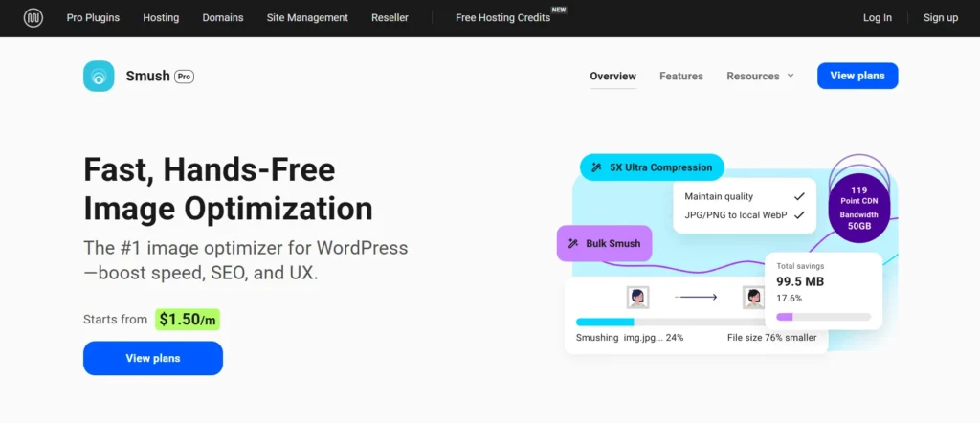Click the Fast, Hands-Free Image Optimization heading
The image size is (980, 423).
[x=228, y=189]
